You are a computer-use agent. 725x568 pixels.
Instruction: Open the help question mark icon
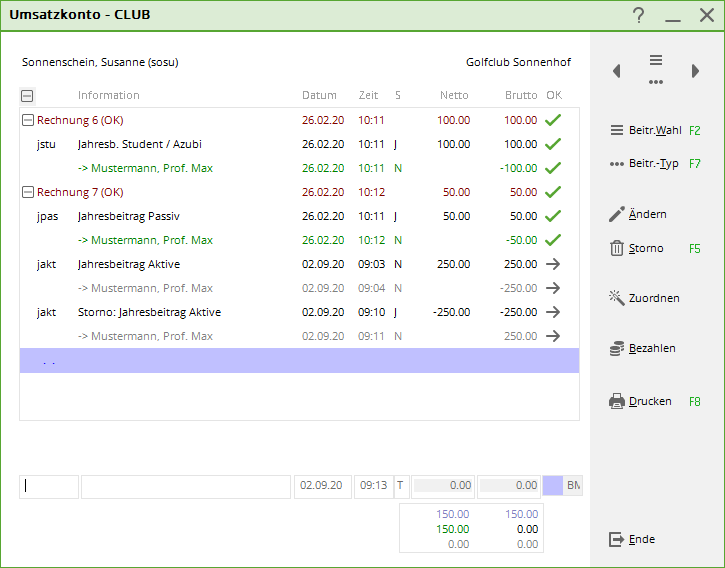[639, 15]
